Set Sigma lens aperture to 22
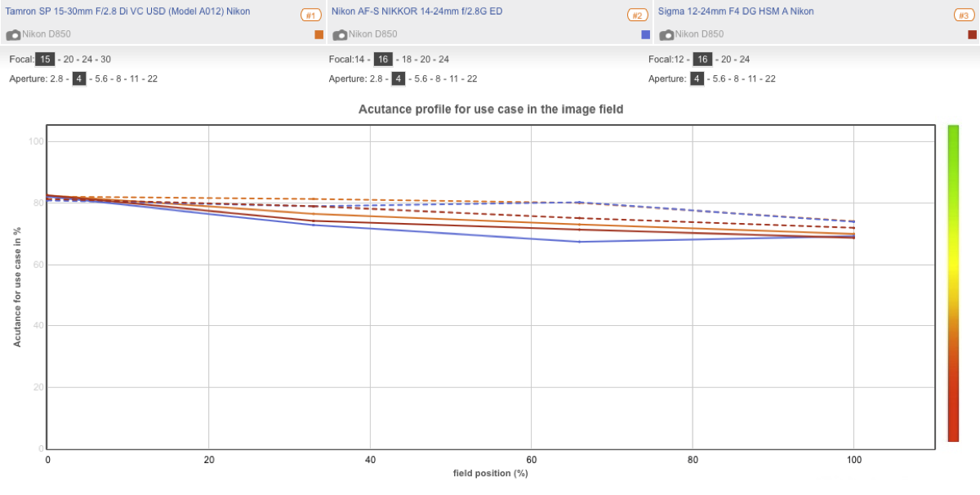Viewport: 980px width, 495px height. [x=769, y=79]
